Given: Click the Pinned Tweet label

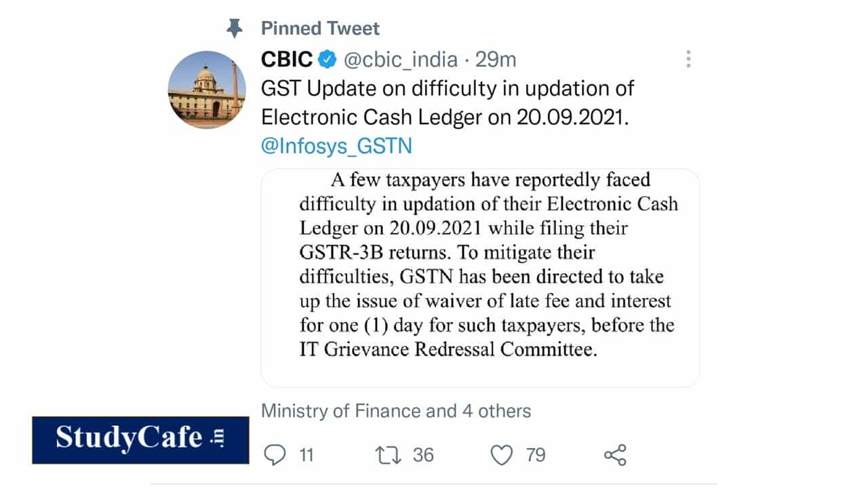Looking at the screenshot, I should click(x=320, y=28).
